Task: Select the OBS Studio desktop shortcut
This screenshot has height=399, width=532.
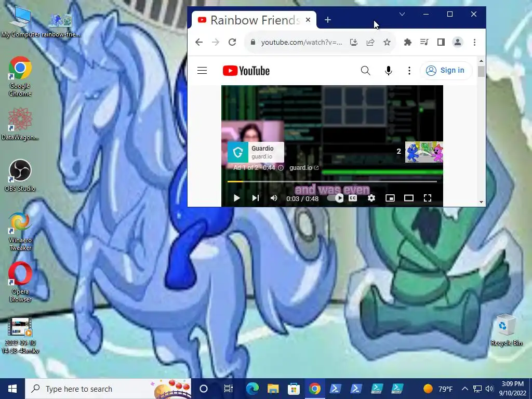Action: [20, 176]
